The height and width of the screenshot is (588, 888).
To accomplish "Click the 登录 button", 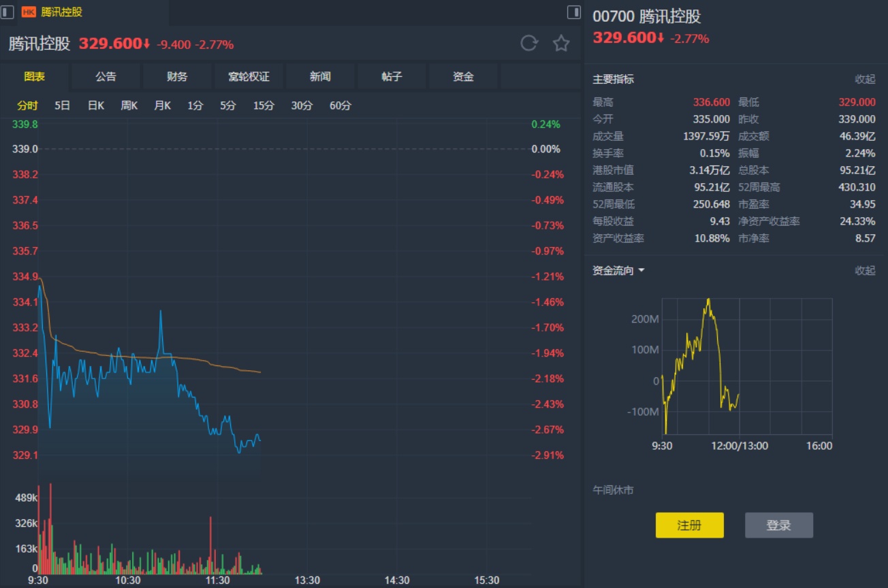I will click(779, 525).
